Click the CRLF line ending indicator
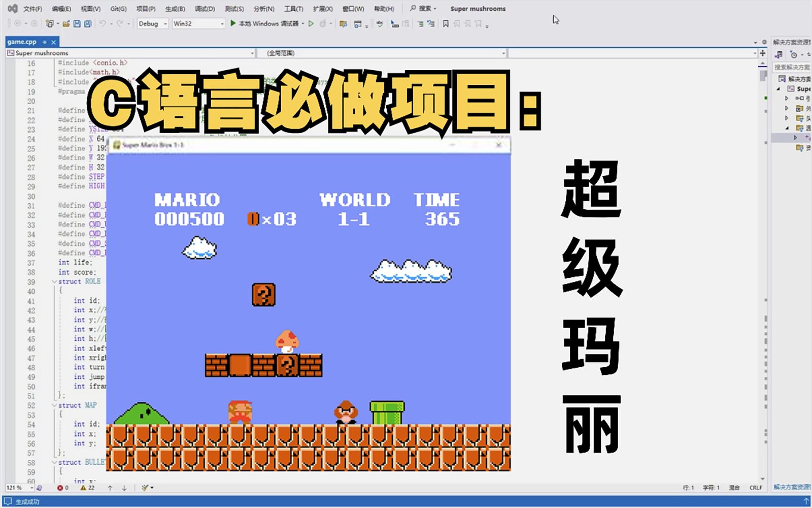Image resolution: width=812 pixels, height=508 pixels. click(756, 488)
